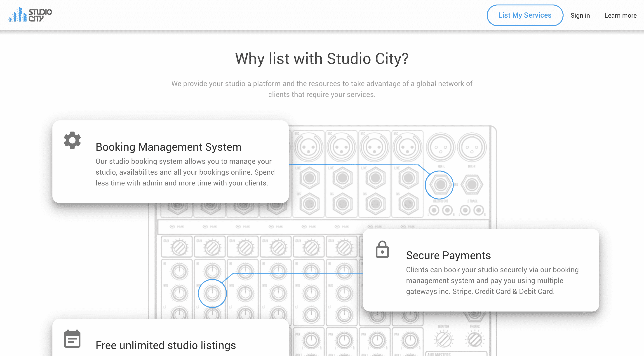The height and width of the screenshot is (356, 644).
Task: Click the Why list with Studio City? heading
Action: tap(322, 59)
